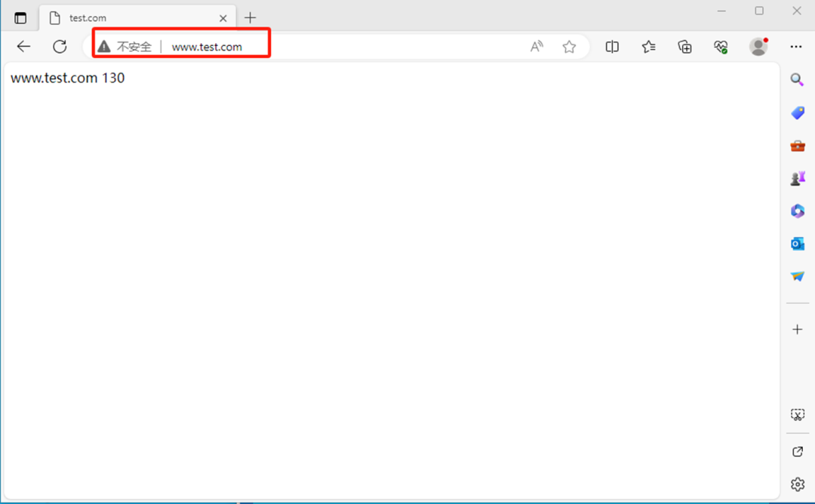Toggle split screen view
Screen dimensions: 815x504
(x=612, y=47)
